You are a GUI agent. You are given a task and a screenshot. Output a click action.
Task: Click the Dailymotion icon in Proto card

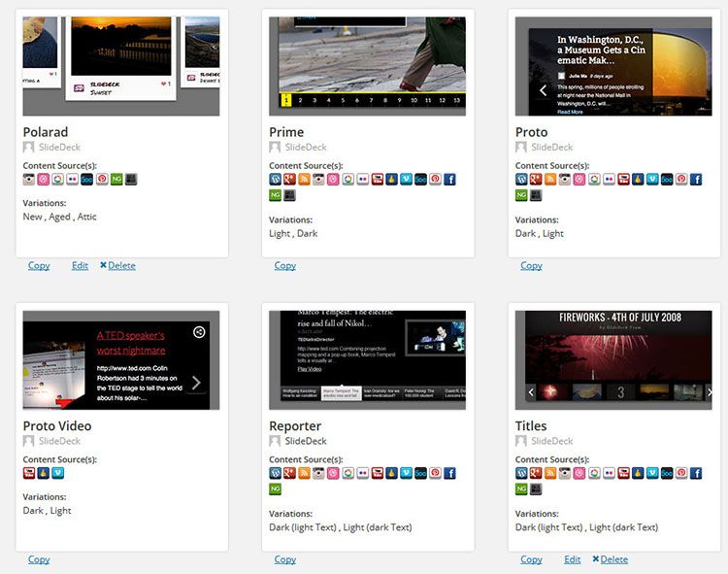638,180
